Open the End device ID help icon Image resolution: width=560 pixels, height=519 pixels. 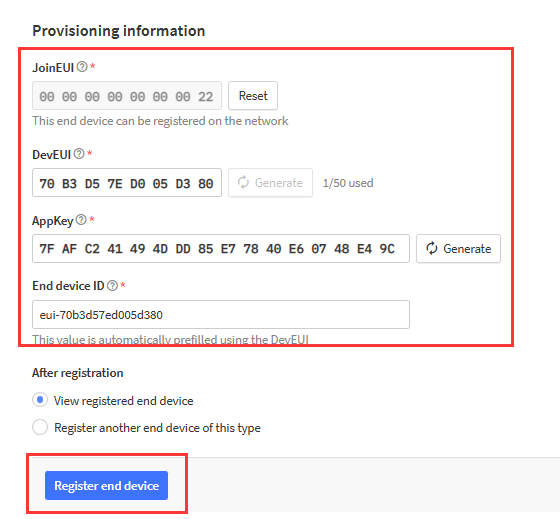112,285
